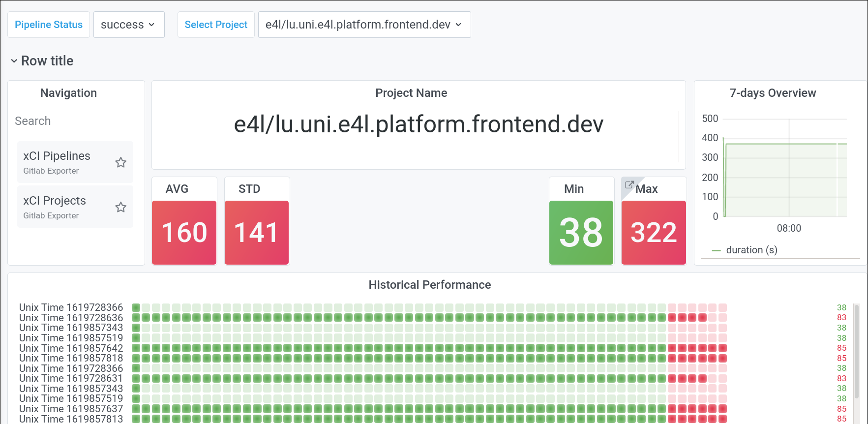Click the AVG value 160 tile
Image resolution: width=868 pixels, height=424 pixels.
click(x=184, y=233)
